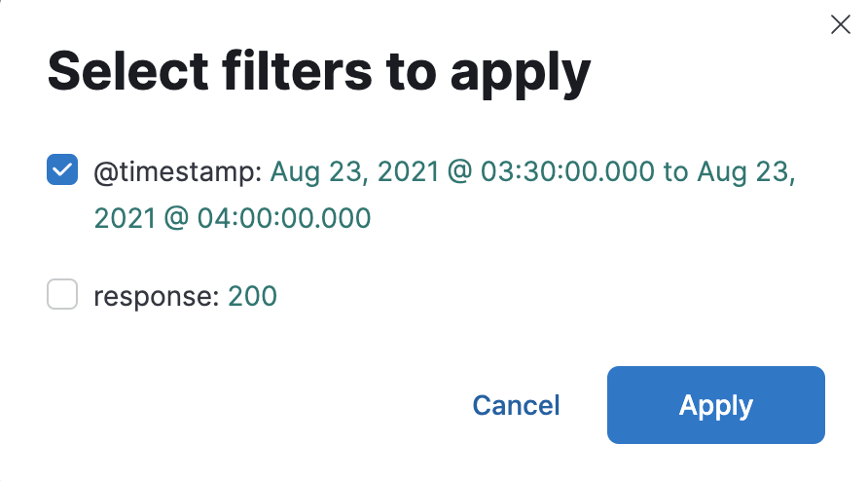Image resolution: width=868 pixels, height=481 pixels.
Task: Confirm chosen filters using the blue Apply button
Action: click(716, 405)
